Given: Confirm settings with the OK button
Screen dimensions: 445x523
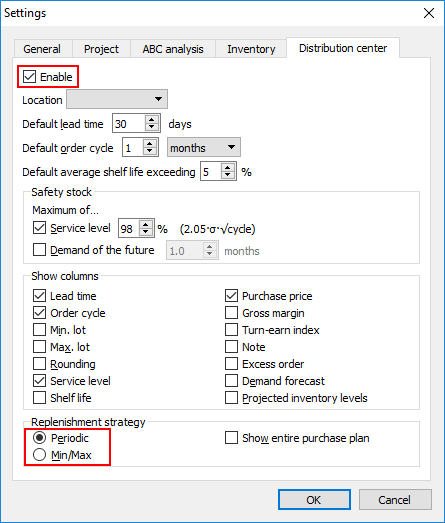Looking at the screenshot, I should (x=314, y=499).
